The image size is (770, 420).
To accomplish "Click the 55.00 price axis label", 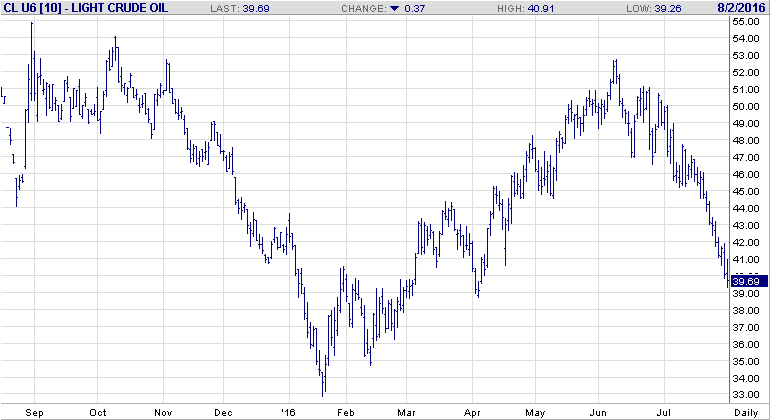I will pyautogui.click(x=747, y=21).
